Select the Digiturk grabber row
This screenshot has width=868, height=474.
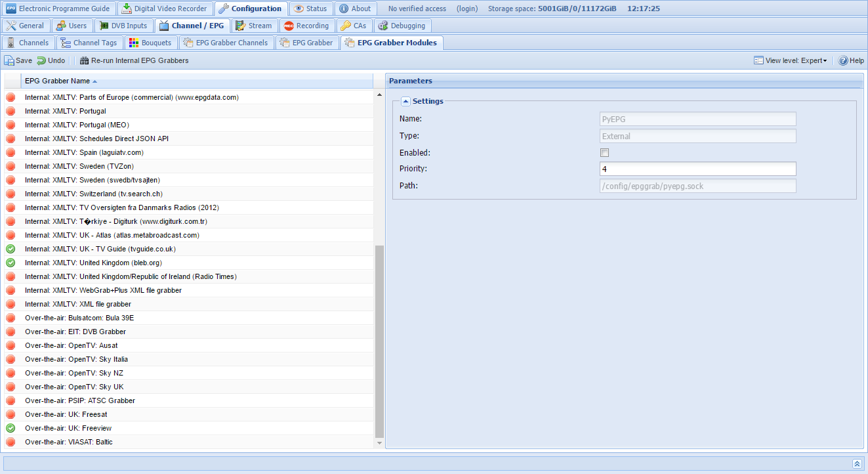(189, 221)
